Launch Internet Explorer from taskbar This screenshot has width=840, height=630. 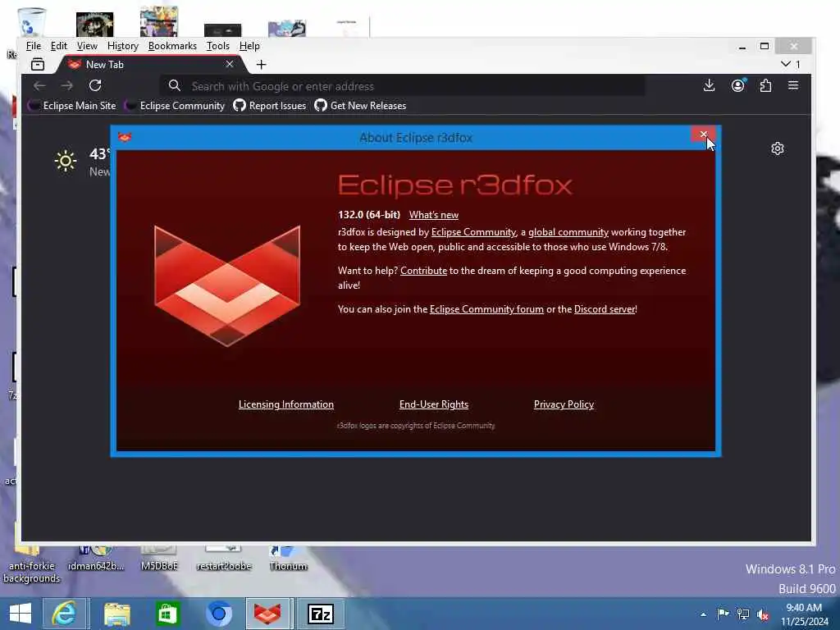click(64, 614)
